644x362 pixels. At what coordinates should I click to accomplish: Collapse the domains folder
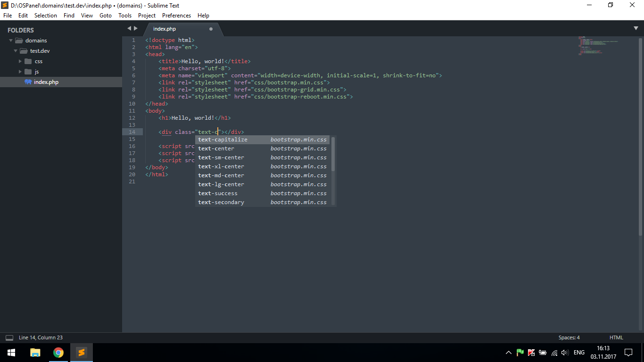click(x=11, y=41)
